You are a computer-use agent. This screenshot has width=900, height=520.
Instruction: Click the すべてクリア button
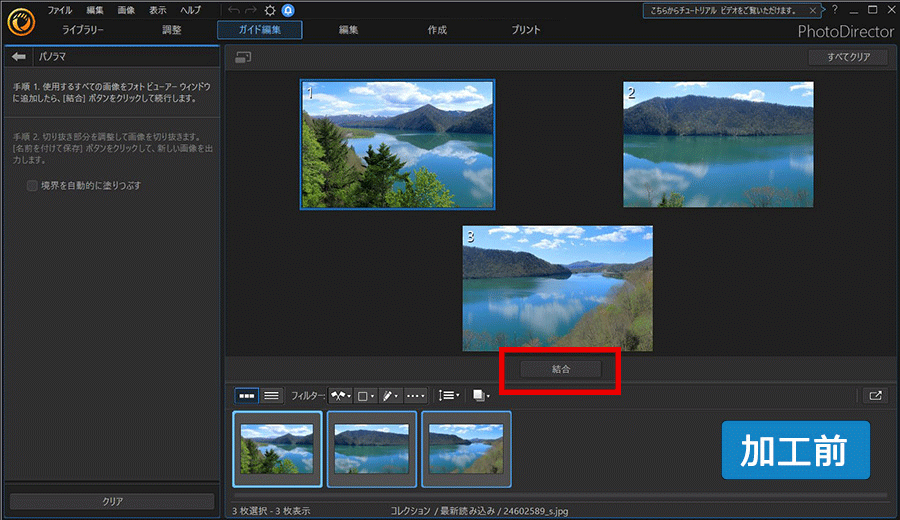[x=848, y=57]
